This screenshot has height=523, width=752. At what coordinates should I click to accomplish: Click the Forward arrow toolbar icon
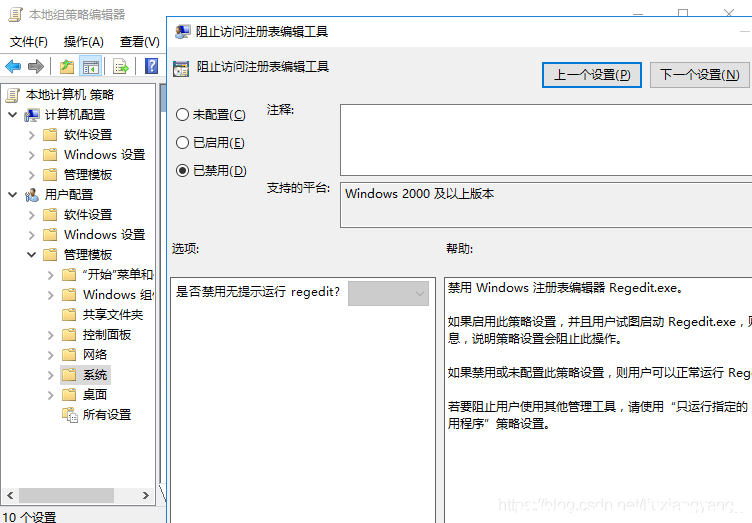(36, 66)
